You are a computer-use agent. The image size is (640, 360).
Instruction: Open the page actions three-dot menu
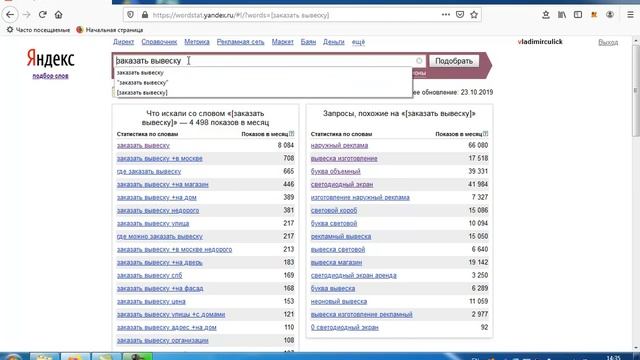[x=446, y=15]
